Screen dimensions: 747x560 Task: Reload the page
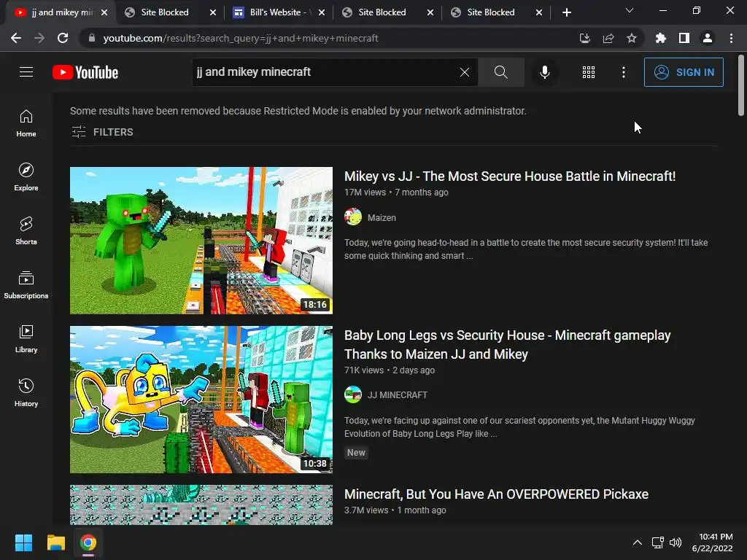63,38
